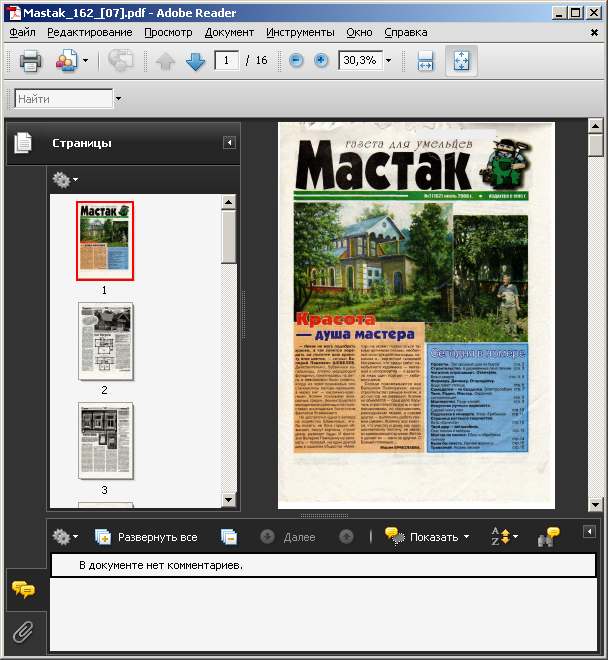Click document scrollbar down arrow

point(595,504)
